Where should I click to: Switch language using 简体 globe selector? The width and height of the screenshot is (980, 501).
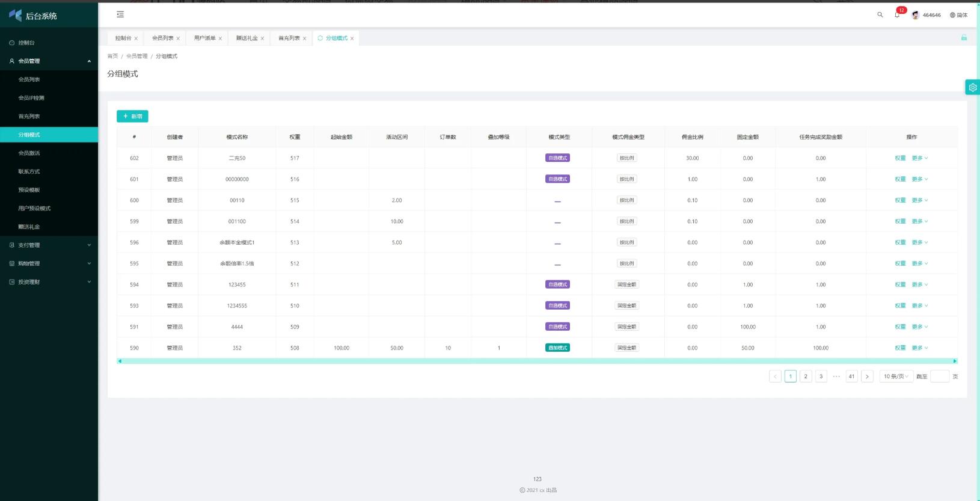click(958, 15)
